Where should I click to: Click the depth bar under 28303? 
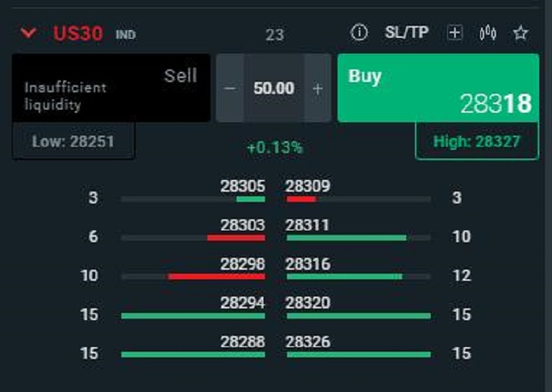click(193, 238)
